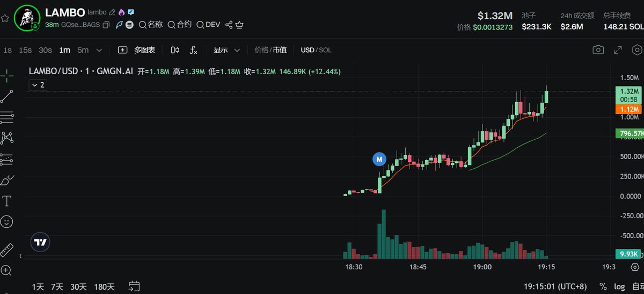Select the 15s timeframe

(25, 50)
